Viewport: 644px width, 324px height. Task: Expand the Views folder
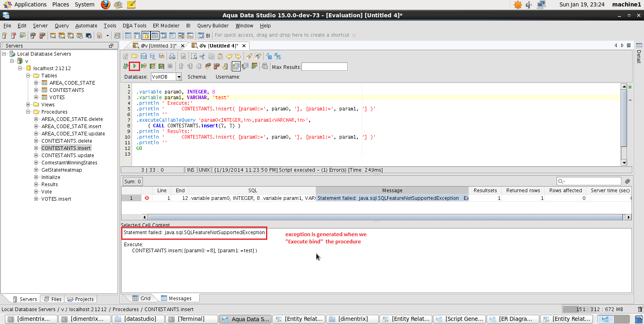(28, 105)
